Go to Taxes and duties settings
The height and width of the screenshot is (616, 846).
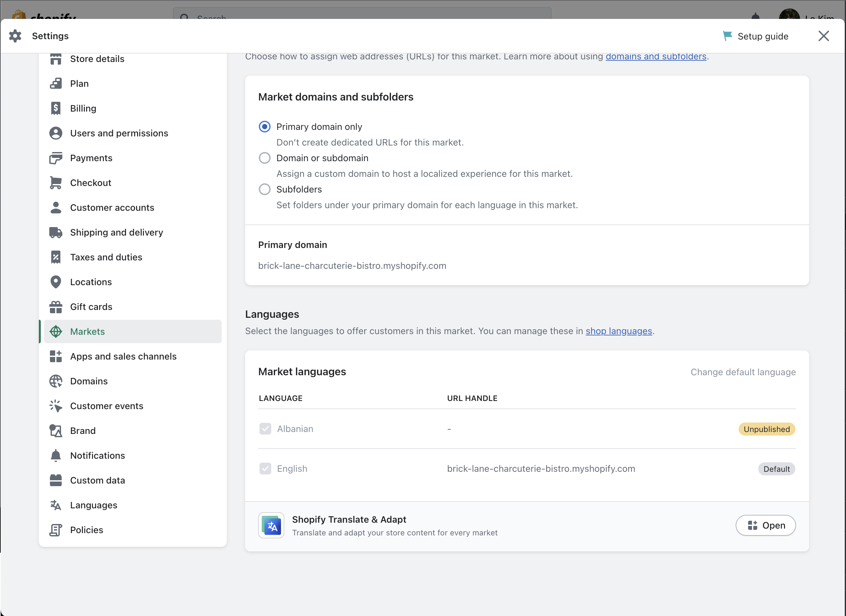(x=106, y=257)
